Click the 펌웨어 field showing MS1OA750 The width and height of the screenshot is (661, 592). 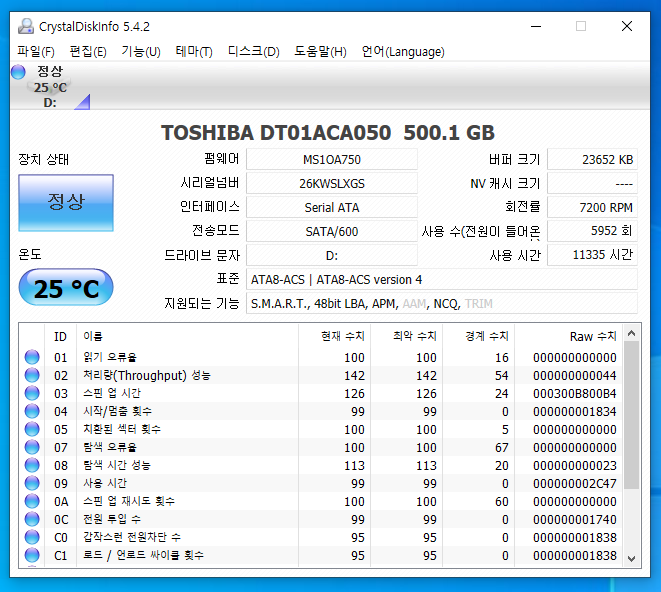332,160
